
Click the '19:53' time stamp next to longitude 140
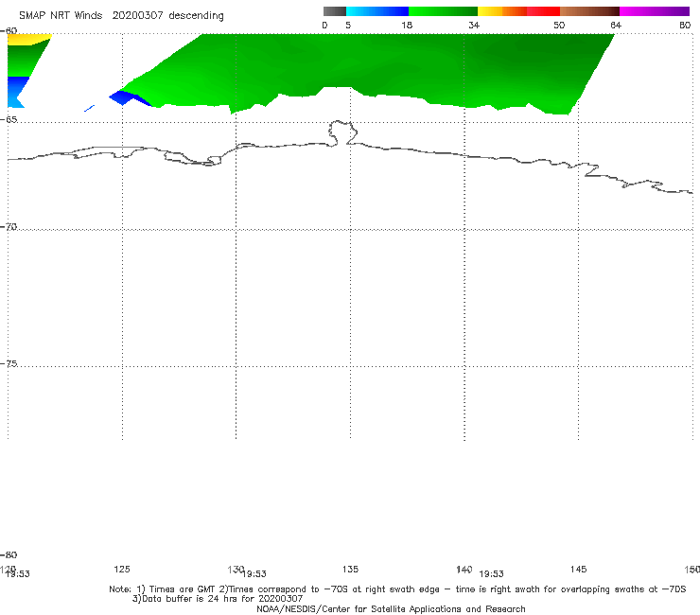click(492, 574)
